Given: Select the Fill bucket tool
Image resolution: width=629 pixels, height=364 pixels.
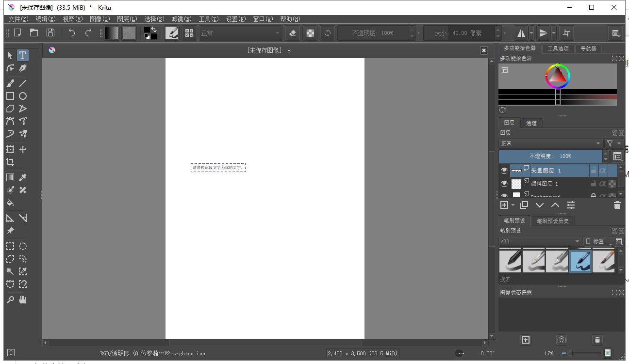Looking at the screenshot, I should [x=10, y=203].
